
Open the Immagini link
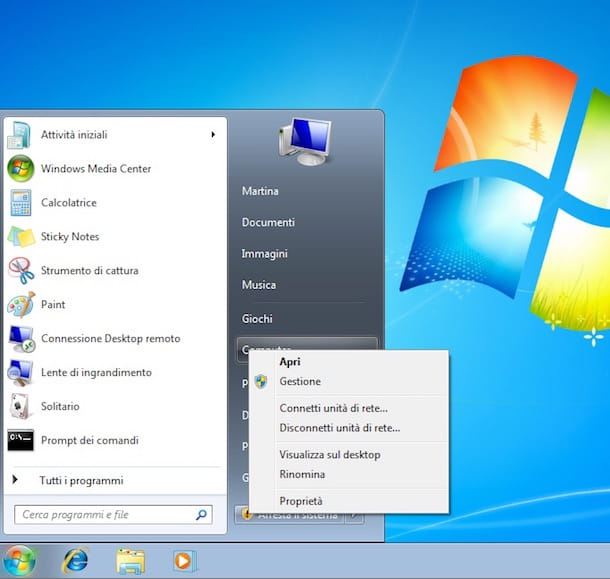(265, 254)
